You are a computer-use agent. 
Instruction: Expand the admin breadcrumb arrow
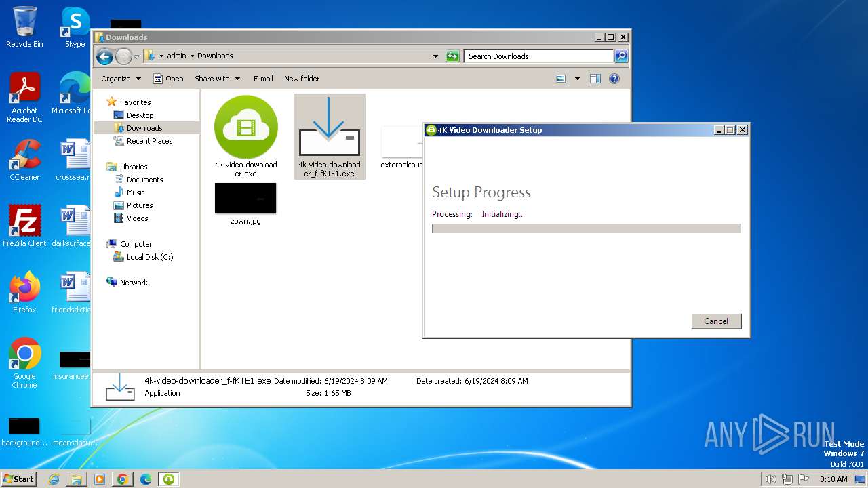click(192, 56)
